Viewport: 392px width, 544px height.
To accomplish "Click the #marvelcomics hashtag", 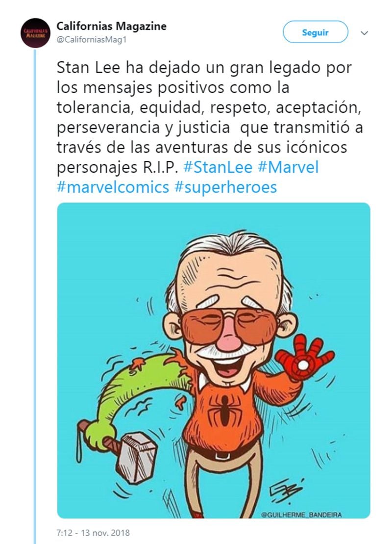I will (x=113, y=187).
